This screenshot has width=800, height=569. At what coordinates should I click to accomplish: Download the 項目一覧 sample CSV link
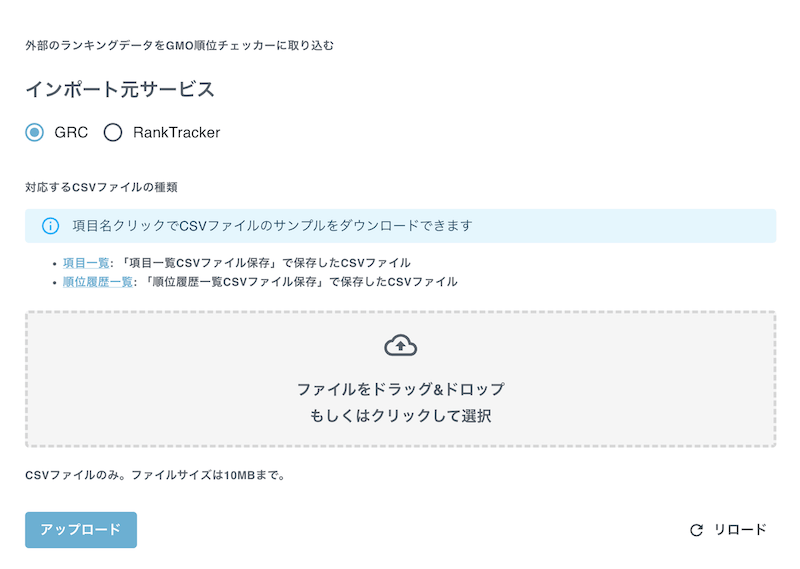click(86, 263)
